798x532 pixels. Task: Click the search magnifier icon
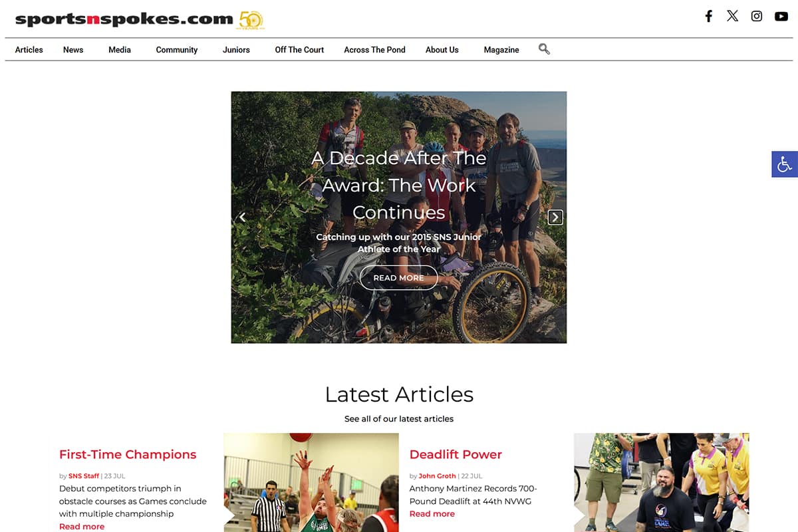pyautogui.click(x=544, y=49)
